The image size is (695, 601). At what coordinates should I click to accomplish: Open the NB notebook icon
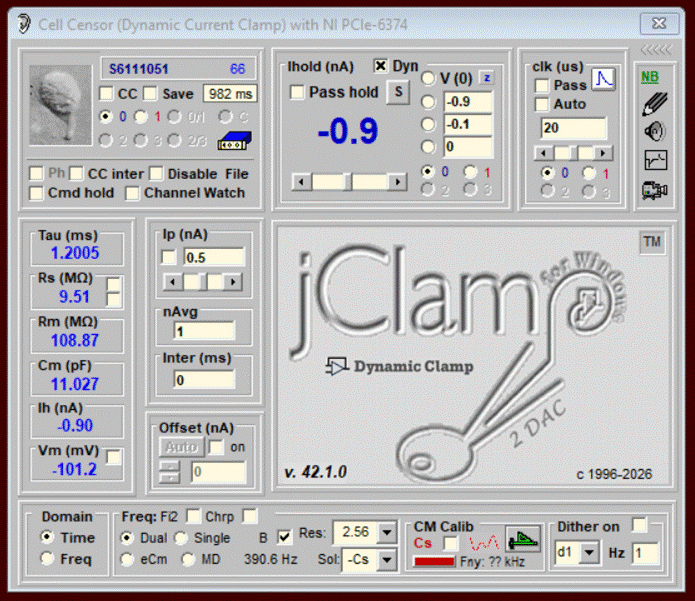click(650, 77)
